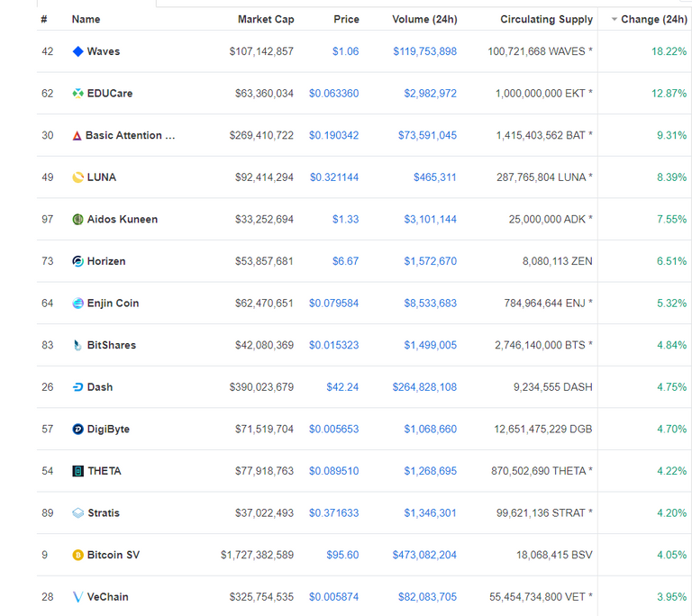Click Dash volume $264,828,108

(424, 387)
